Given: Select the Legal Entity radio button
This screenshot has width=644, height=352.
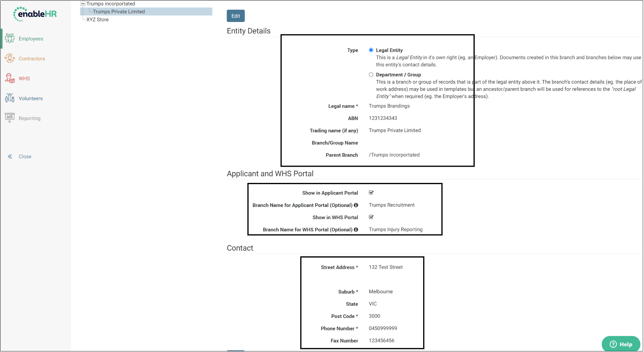Looking at the screenshot, I should 371,50.
